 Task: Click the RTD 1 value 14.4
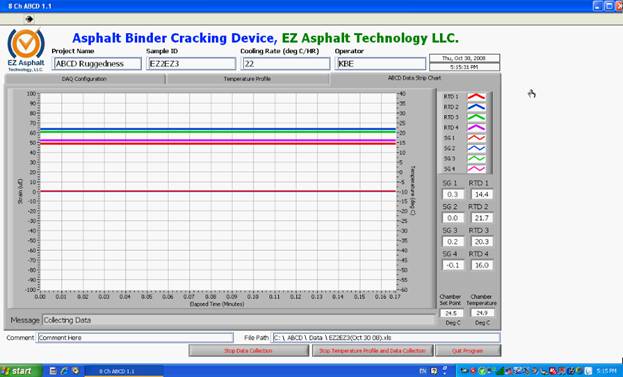coord(482,195)
